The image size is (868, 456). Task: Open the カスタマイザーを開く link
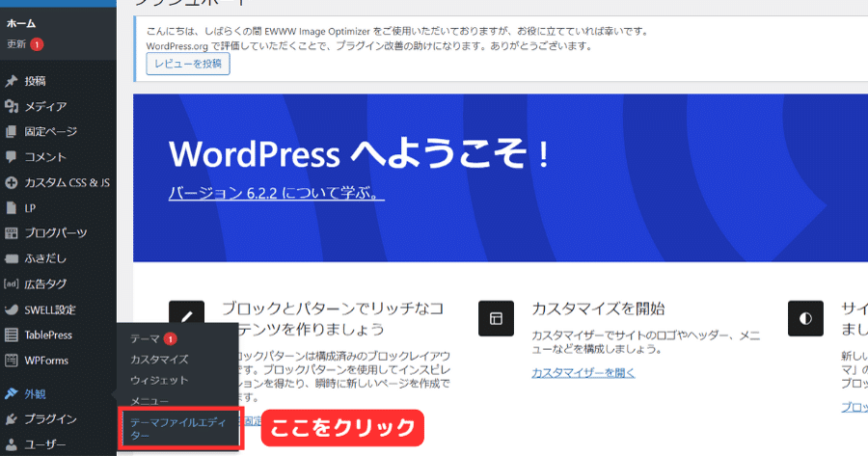pos(583,373)
